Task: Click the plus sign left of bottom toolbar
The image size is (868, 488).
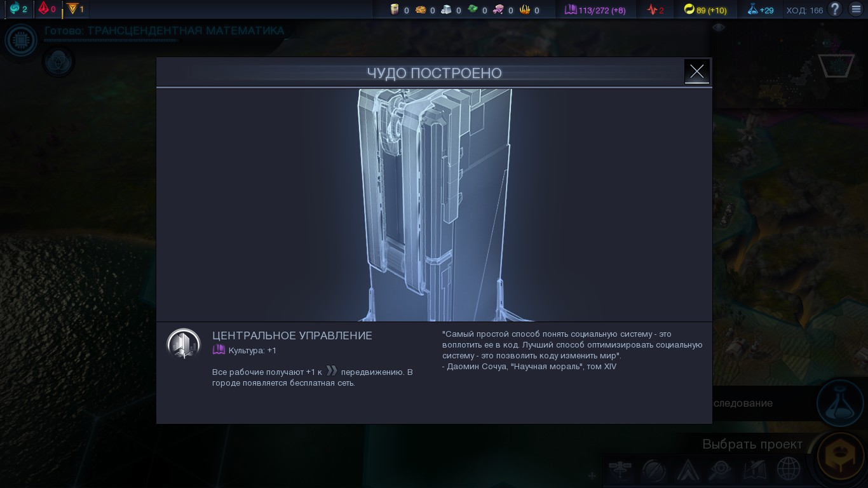Action: (x=592, y=475)
